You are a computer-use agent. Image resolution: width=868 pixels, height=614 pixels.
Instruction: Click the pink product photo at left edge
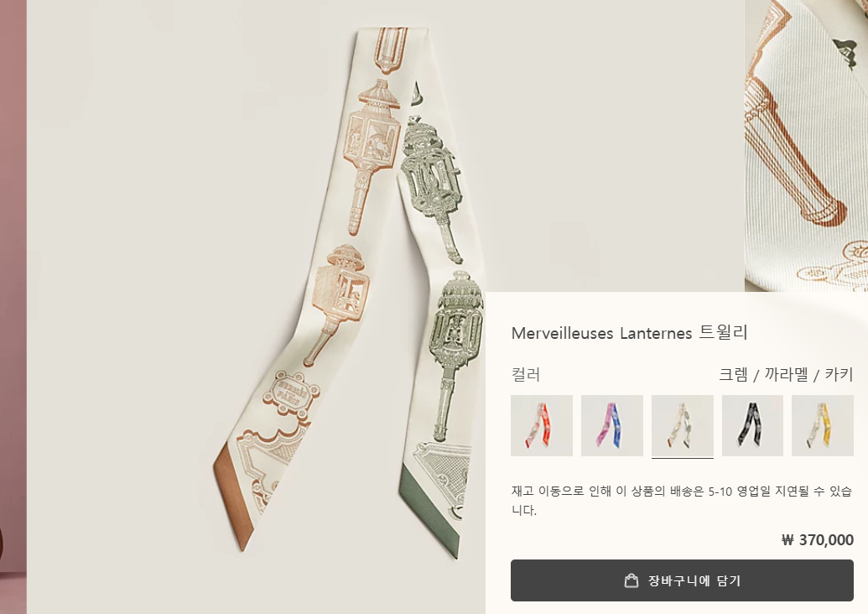pos(13,307)
